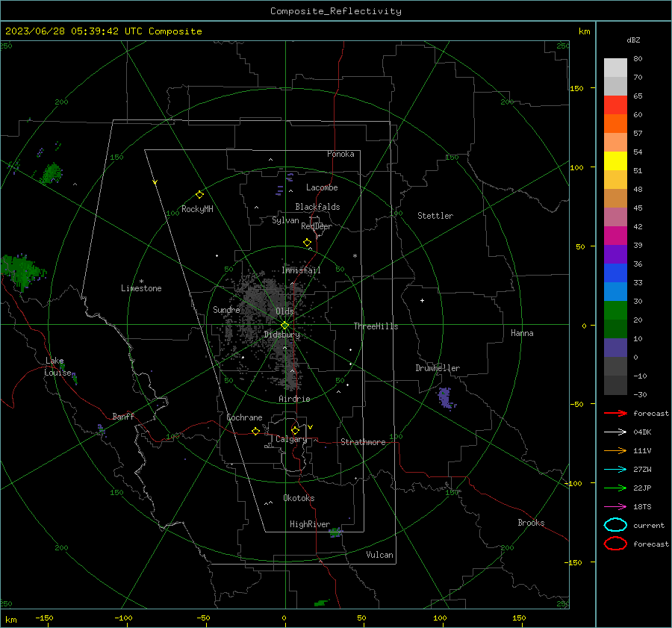Click the Brooks city label
The height and width of the screenshot is (628, 672).
pyautogui.click(x=531, y=523)
